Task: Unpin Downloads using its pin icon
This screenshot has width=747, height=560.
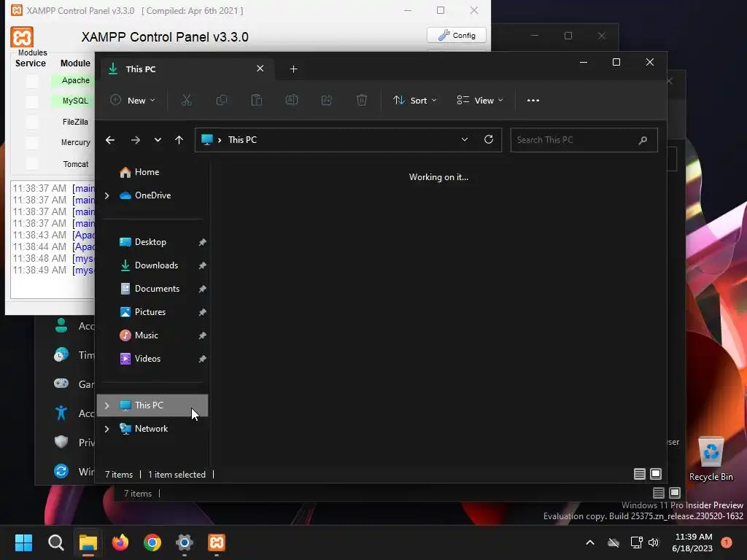Action: coord(202,265)
